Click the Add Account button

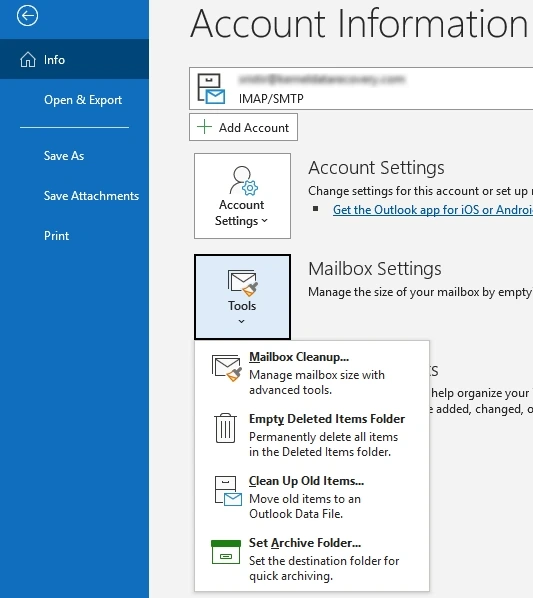pos(243,127)
